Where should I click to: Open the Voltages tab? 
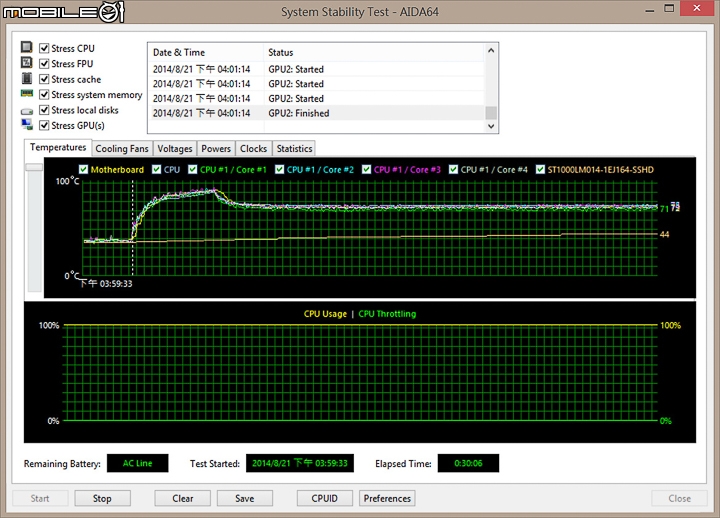tap(174, 149)
